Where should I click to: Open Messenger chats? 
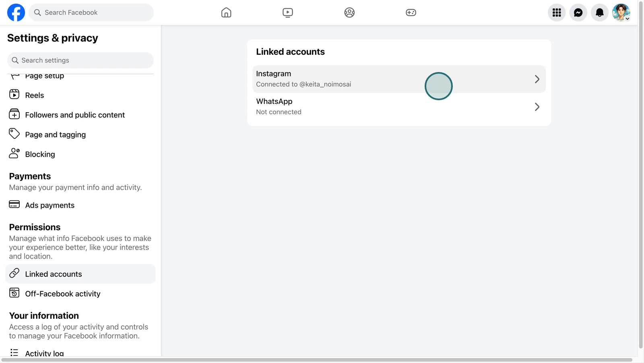(x=578, y=12)
